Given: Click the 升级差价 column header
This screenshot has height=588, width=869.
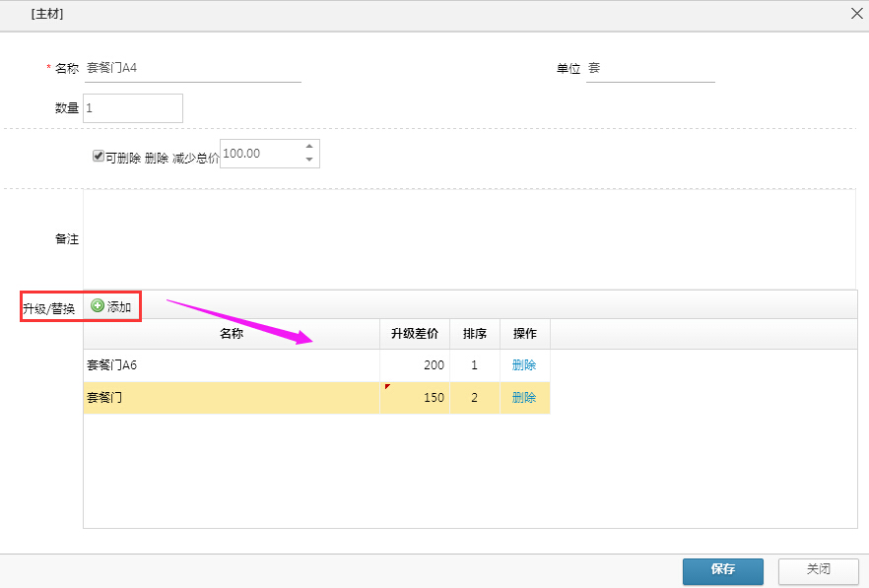Looking at the screenshot, I should (415, 334).
